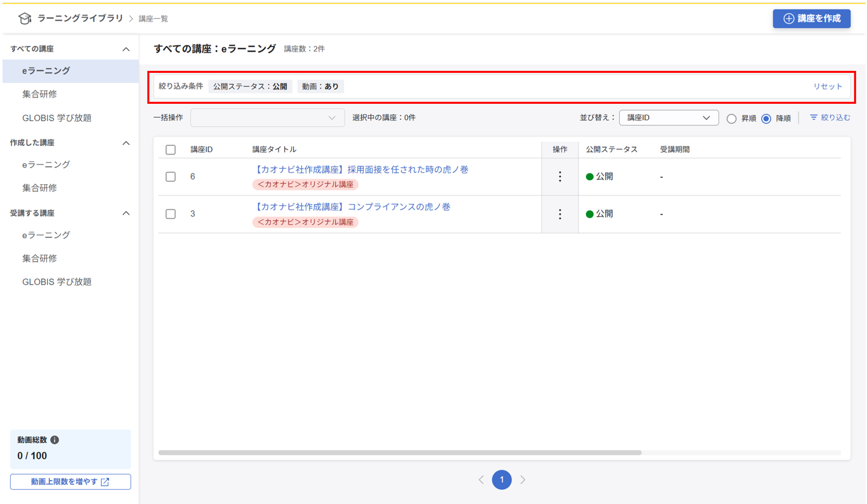Select GLOBIS 学び放題 under 受講する講座
867x504 pixels.
(56, 282)
